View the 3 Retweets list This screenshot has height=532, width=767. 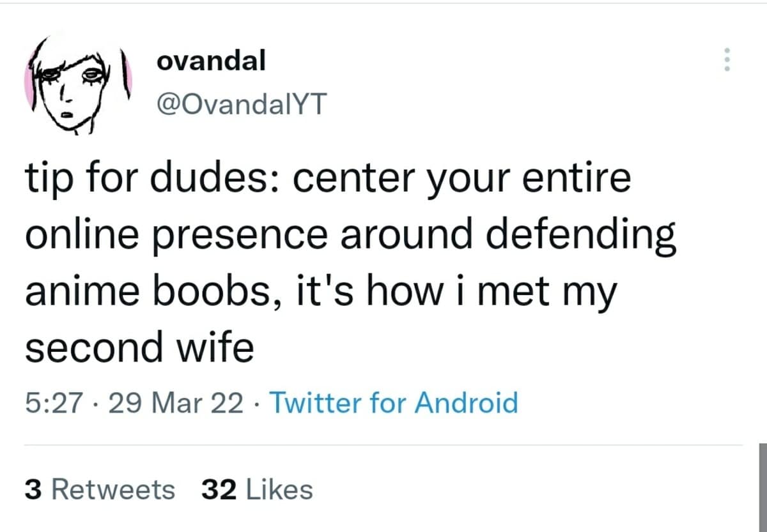[x=100, y=490]
